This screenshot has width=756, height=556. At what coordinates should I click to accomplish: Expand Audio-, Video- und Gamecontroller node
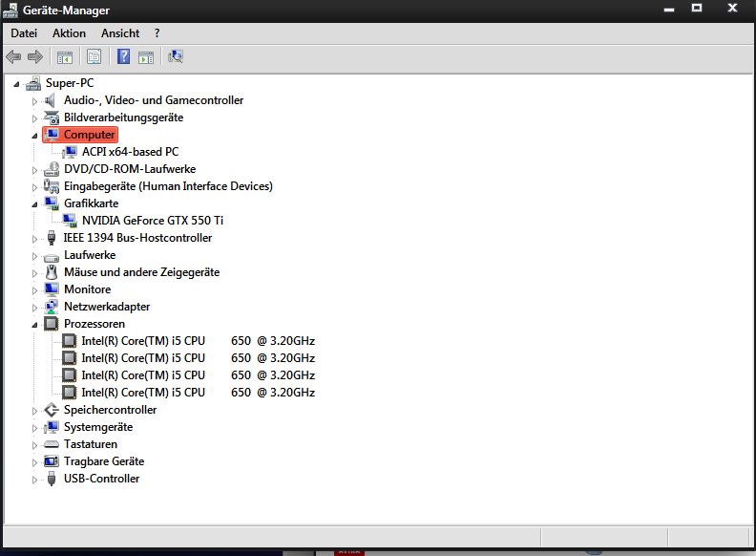35,100
